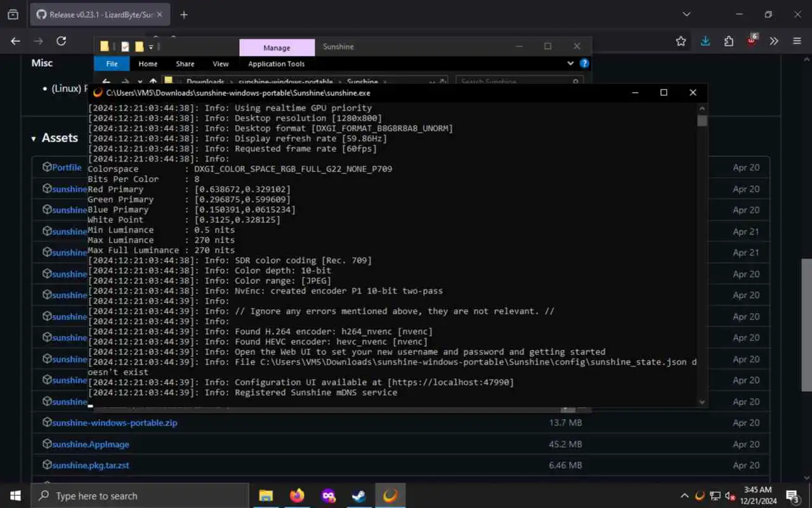Click package icon beside sunshine.pkg.tar.zst
The width and height of the screenshot is (812, 508).
47,465
